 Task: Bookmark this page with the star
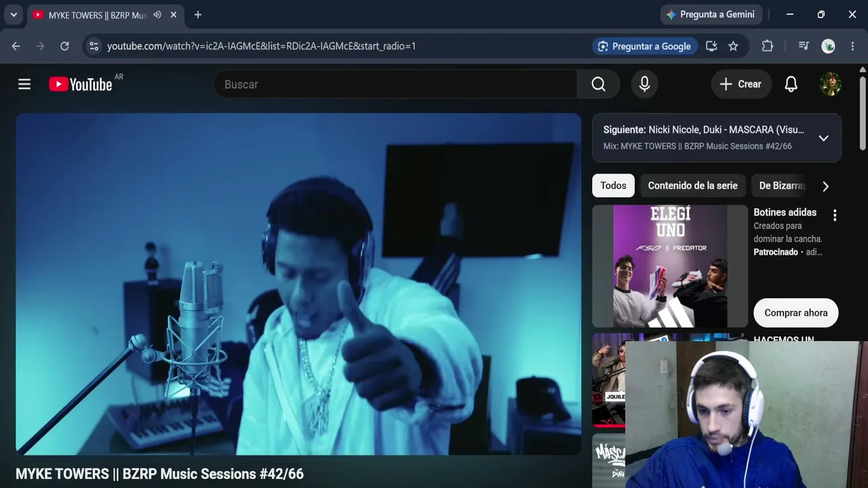[x=733, y=46]
